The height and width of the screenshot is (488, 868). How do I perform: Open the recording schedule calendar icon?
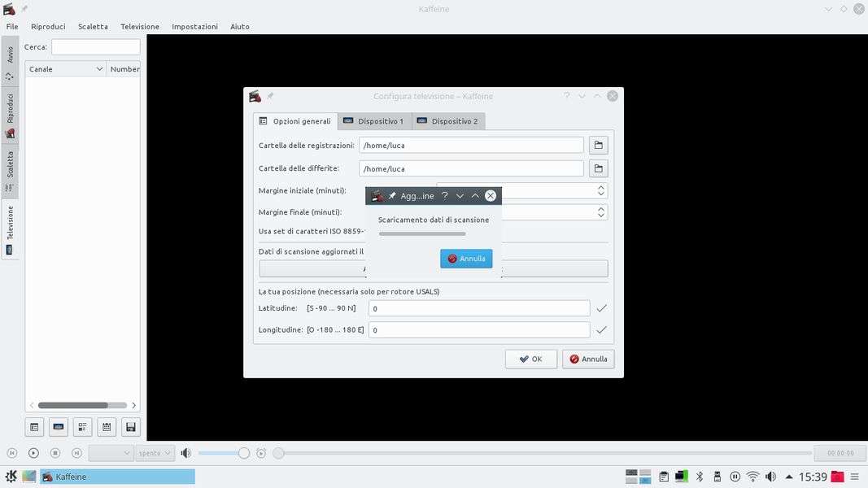point(107,426)
